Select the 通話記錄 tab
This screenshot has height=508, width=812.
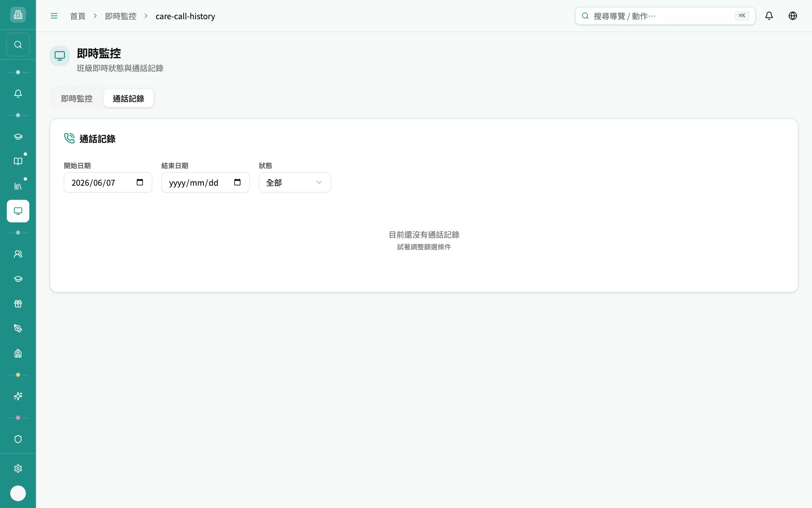[x=129, y=98]
